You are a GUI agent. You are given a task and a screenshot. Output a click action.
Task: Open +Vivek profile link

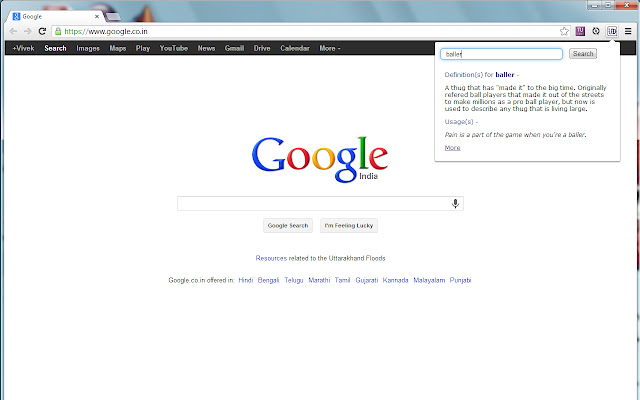tap(23, 48)
